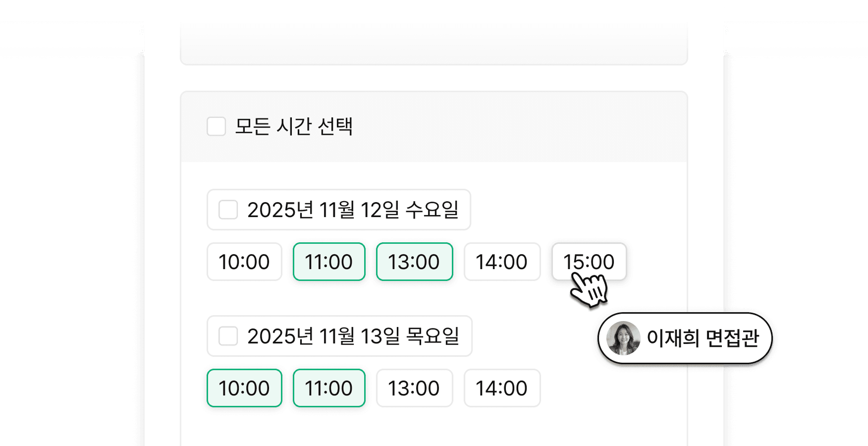The height and width of the screenshot is (446, 868).
Task: Toggle off the 모든 시간 선택 option
Action: [x=216, y=127]
